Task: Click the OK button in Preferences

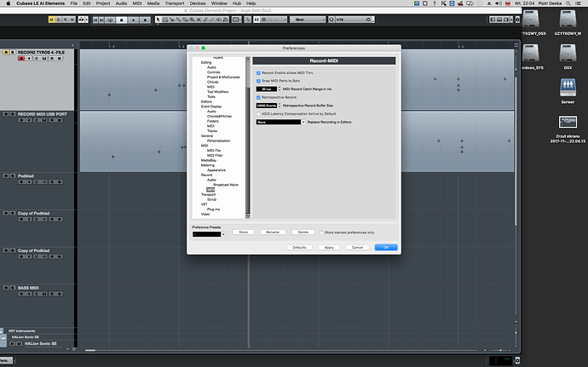Action: click(x=386, y=248)
